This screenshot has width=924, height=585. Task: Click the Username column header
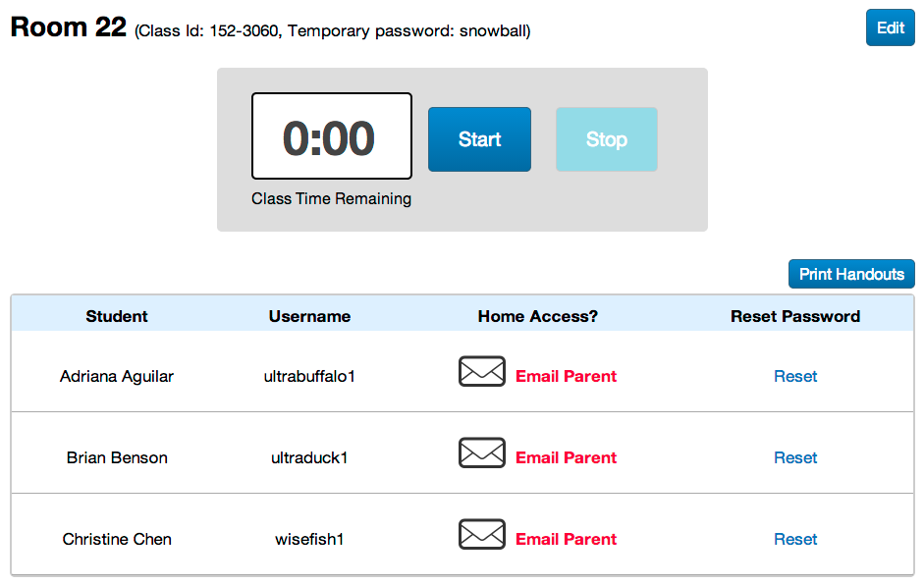tap(309, 316)
